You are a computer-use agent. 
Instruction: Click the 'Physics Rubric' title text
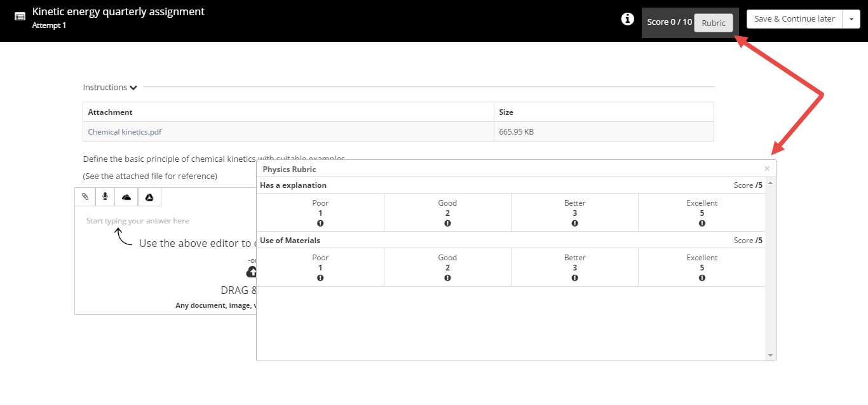[289, 169]
